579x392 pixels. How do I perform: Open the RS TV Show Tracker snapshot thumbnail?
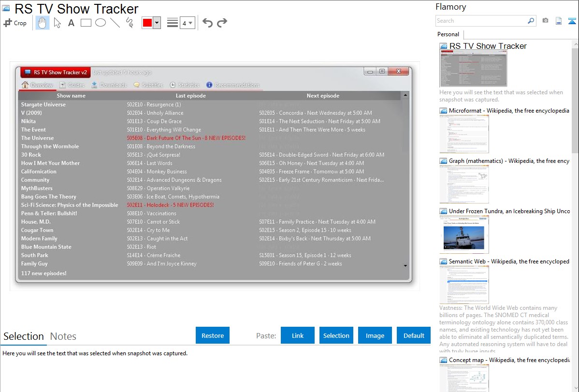(x=473, y=69)
